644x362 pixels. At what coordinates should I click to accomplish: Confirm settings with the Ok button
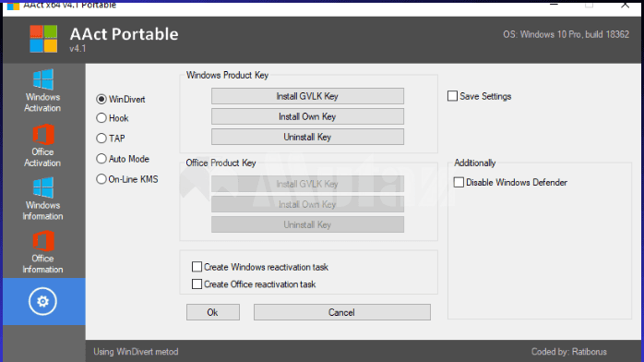tap(213, 312)
